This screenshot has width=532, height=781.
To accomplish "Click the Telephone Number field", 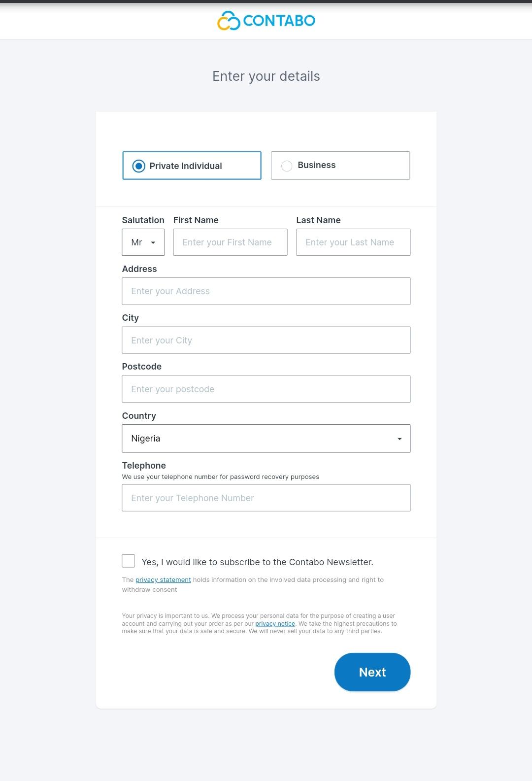I will pos(266,498).
